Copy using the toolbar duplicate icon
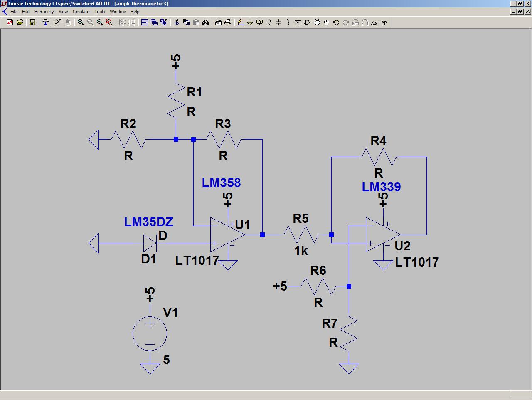The image size is (532, 400). click(186, 22)
